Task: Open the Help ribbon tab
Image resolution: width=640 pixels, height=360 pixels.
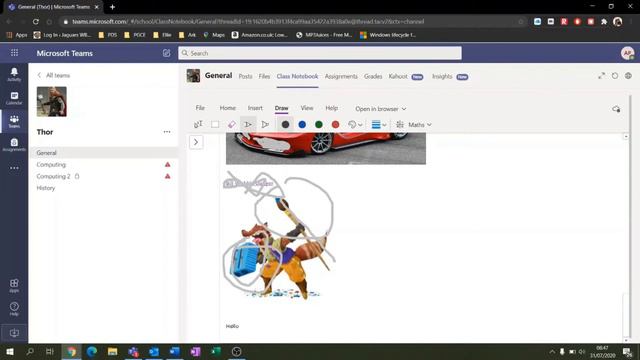Action: click(x=331, y=108)
